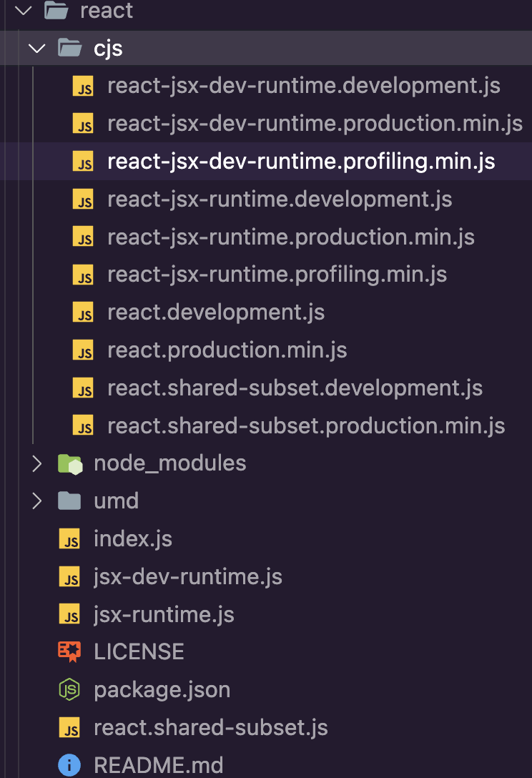The height and width of the screenshot is (778, 532).
Task: Click JS icon of react-jsx-runtime.production.min.js
Action: [83, 237]
